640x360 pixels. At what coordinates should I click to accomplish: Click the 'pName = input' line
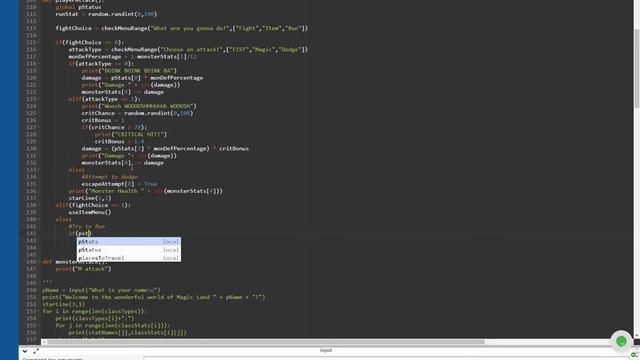click(x=101, y=290)
